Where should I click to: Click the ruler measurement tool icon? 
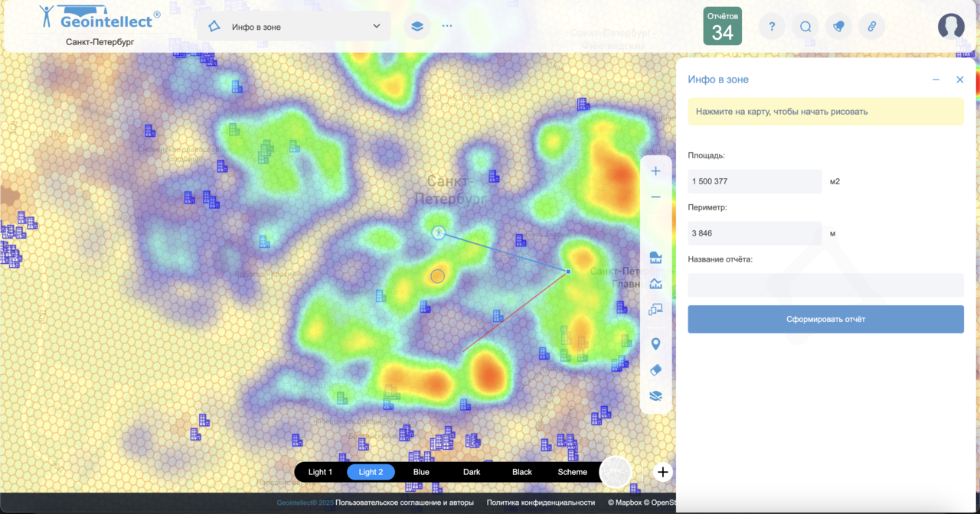coord(655,258)
